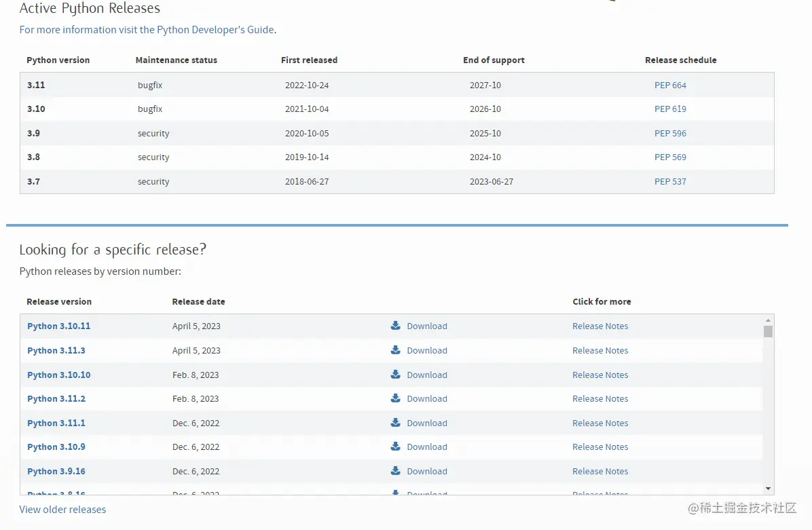View Release Notes for Python 3.11.2
Image resolution: width=812 pixels, height=530 pixels.
pyautogui.click(x=600, y=398)
